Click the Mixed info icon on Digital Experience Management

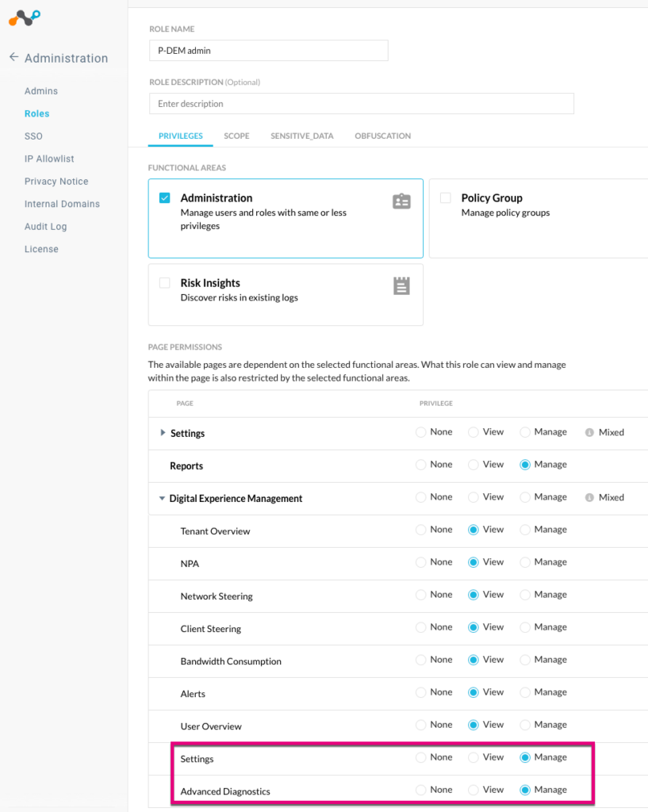(588, 497)
